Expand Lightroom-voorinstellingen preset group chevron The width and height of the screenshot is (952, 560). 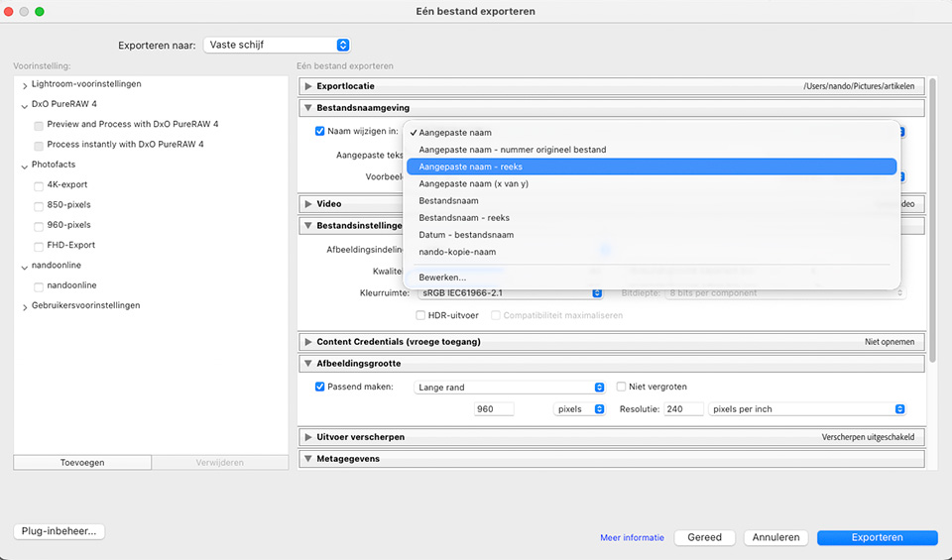pos(25,85)
